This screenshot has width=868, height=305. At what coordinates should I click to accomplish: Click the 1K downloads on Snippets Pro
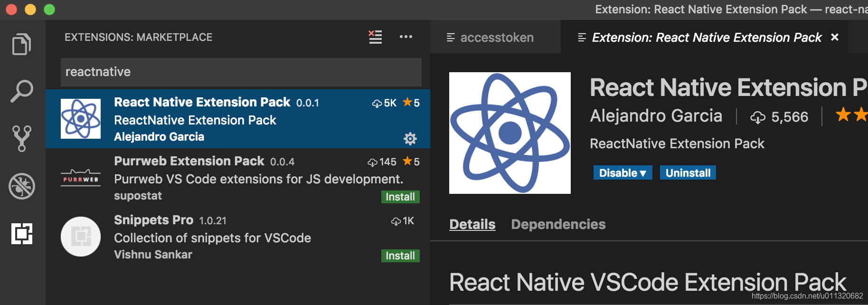(403, 221)
